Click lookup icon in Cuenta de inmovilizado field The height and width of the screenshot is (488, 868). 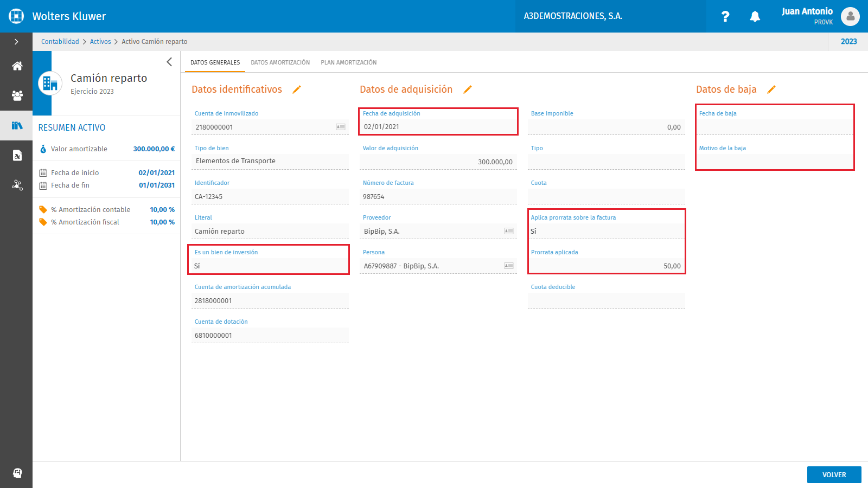point(341,127)
